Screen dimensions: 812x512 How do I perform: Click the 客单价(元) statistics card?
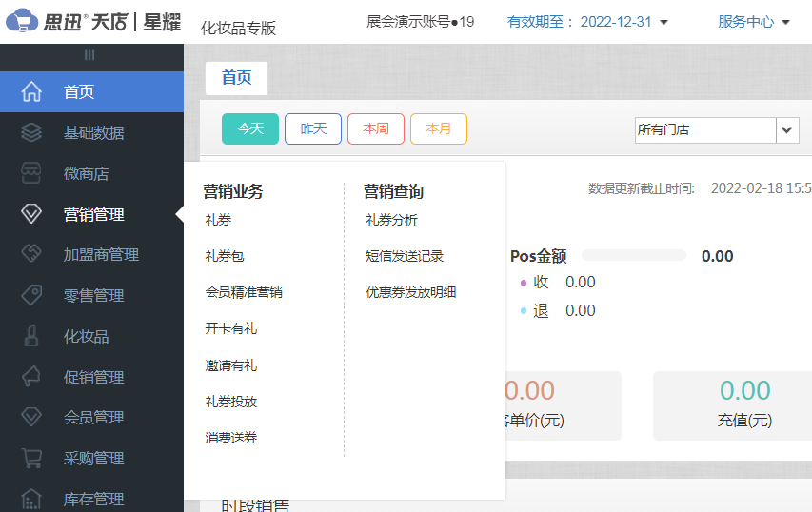(x=563, y=405)
